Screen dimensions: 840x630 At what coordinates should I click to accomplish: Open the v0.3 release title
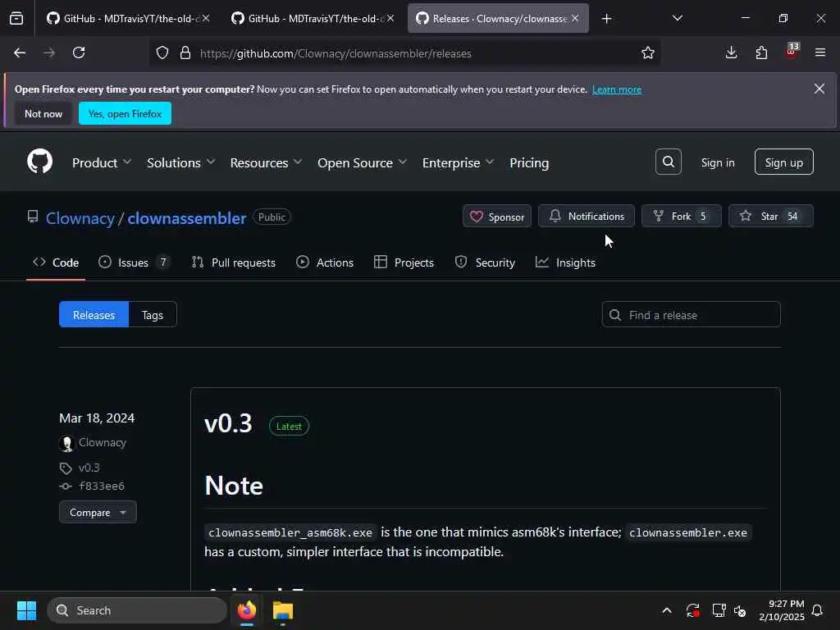click(228, 423)
